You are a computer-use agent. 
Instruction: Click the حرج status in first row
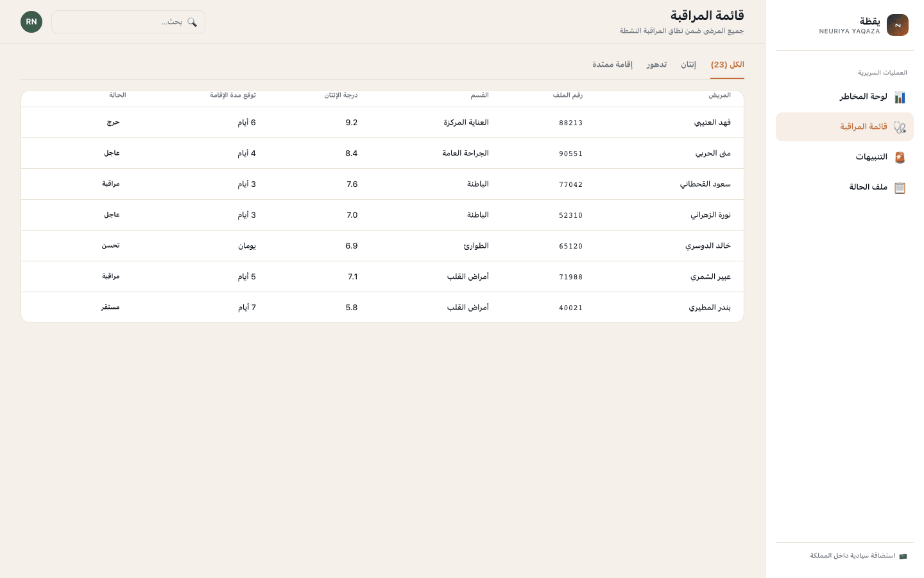(114, 122)
